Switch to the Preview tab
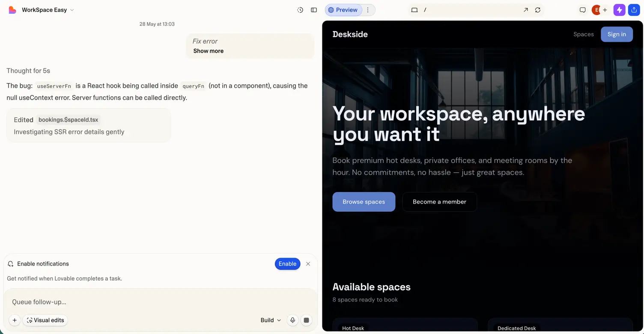 (x=343, y=10)
